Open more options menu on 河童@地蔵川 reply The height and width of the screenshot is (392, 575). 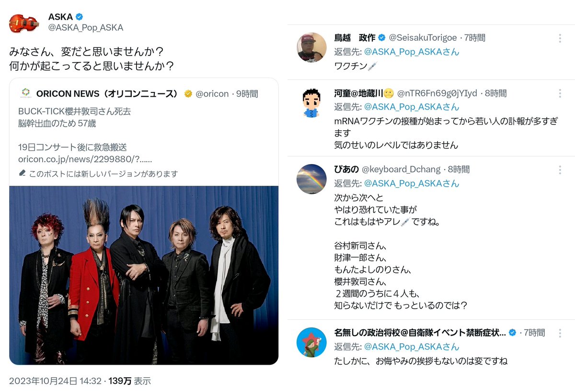click(x=560, y=93)
